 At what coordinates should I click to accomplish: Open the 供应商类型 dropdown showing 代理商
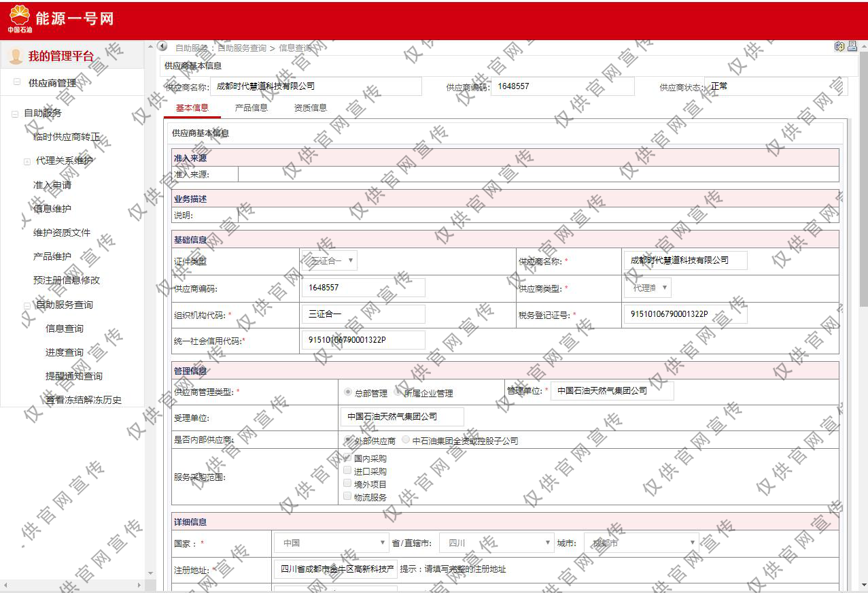pos(648,288)
